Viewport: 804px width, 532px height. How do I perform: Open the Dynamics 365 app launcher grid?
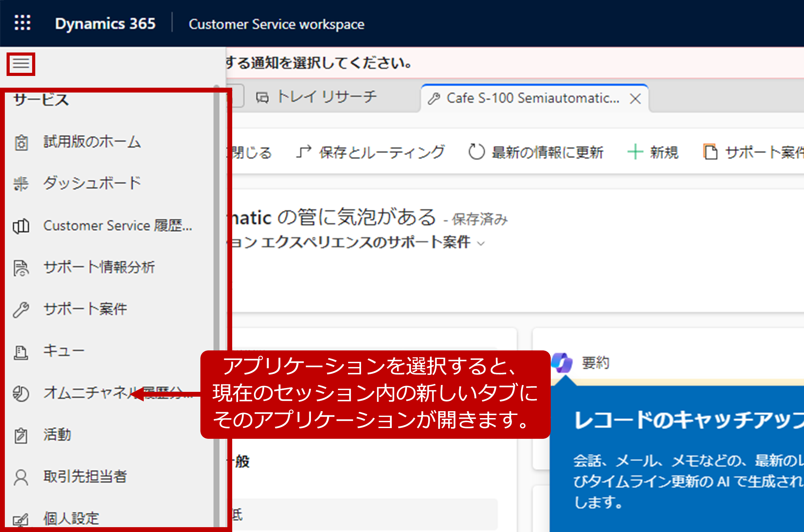(x=22, y=23)
